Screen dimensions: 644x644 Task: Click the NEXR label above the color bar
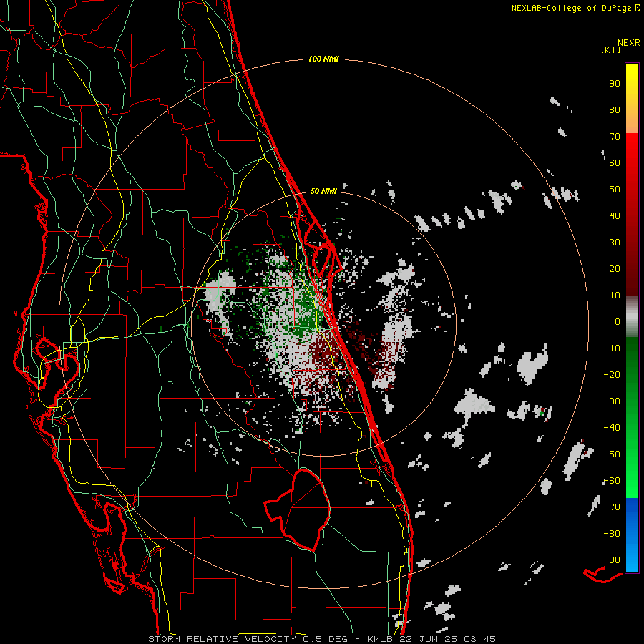click(x=629, y=43)
